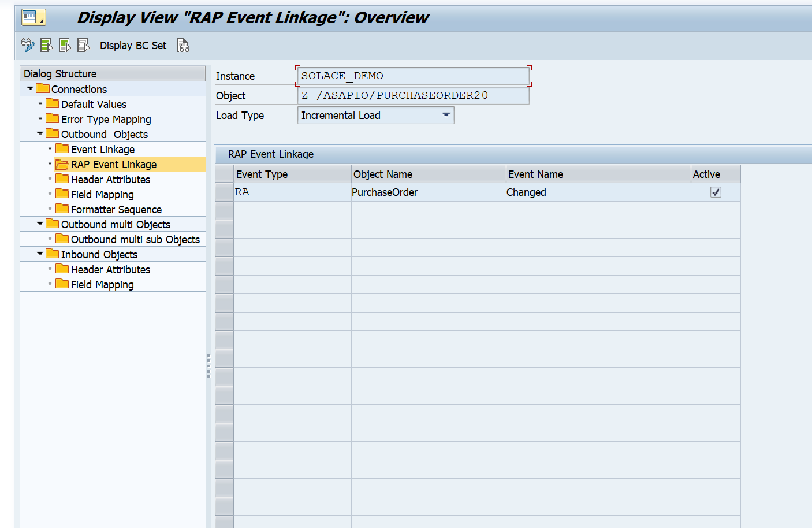The height and width of the screenshot is (528, 812).
Task: Open the SAP menu icon in the title bar
Action: point(33,17)
